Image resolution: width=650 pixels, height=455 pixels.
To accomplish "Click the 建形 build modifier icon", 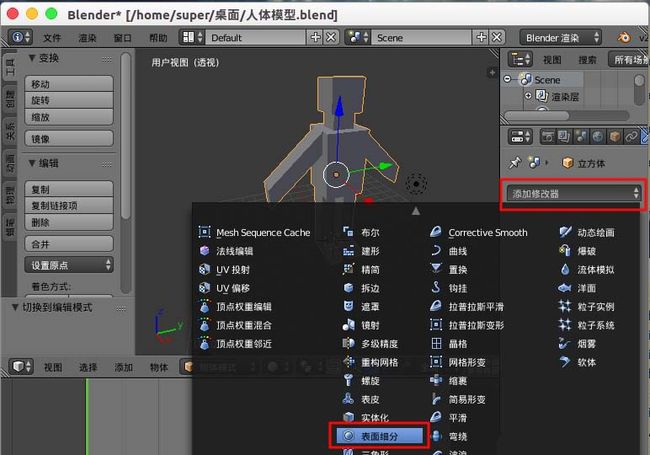I will pos(349,251).
